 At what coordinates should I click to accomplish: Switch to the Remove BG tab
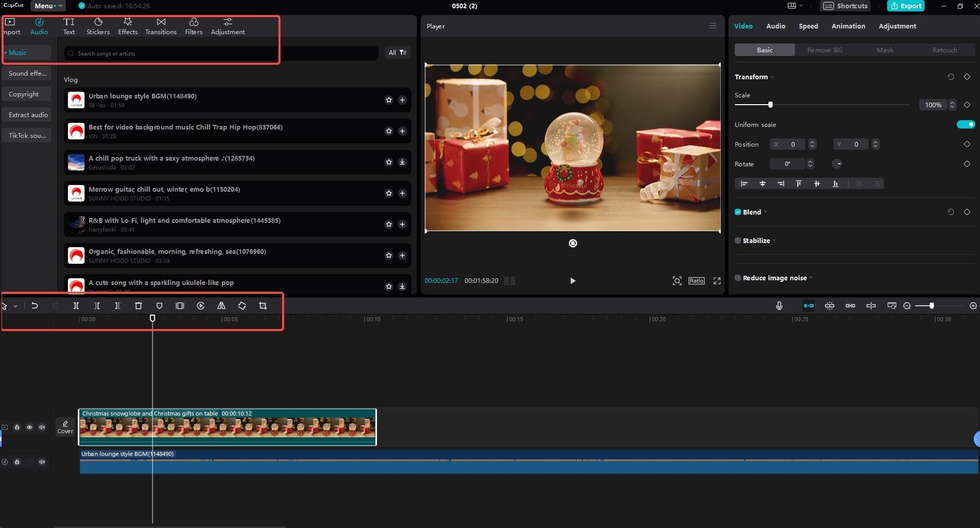point(824,50)
